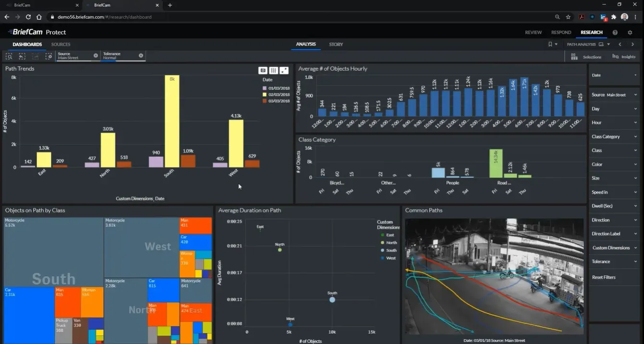Switch to the Sources tab
The image size is (644, 344).
pos(61,44)
